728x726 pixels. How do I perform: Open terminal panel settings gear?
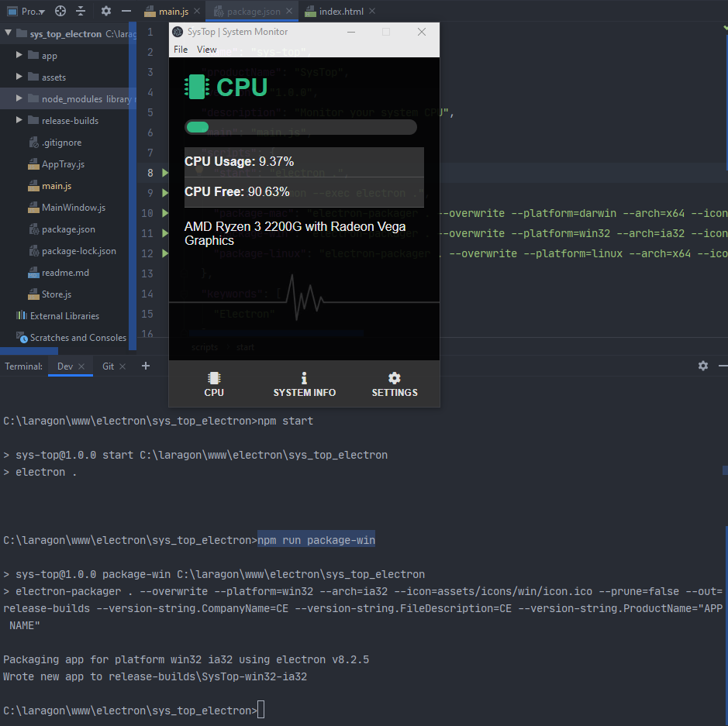pyautogui.click(x=703, y=366)
